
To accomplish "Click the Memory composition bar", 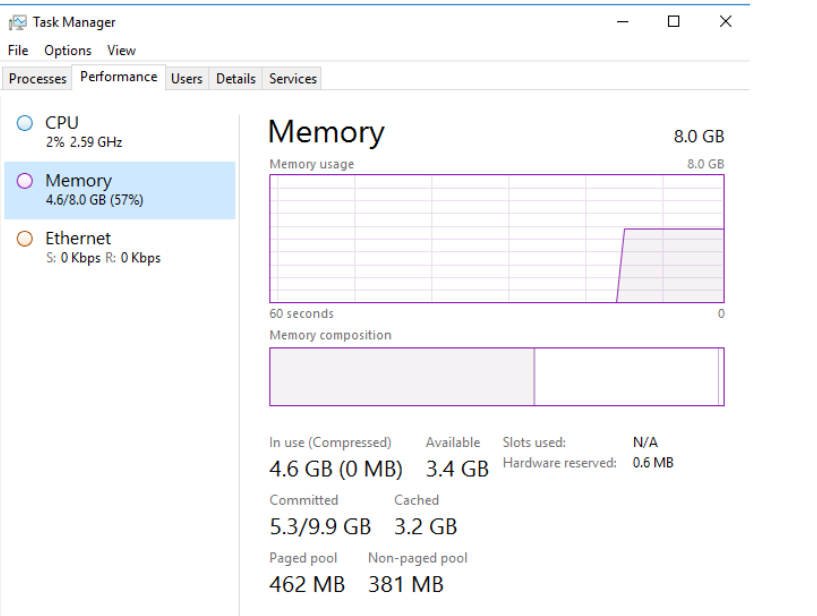I will (497, 377).
